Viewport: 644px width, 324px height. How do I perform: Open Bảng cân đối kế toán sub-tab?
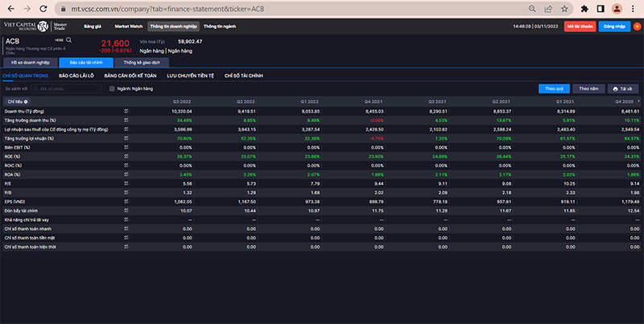tap(130, 76)
